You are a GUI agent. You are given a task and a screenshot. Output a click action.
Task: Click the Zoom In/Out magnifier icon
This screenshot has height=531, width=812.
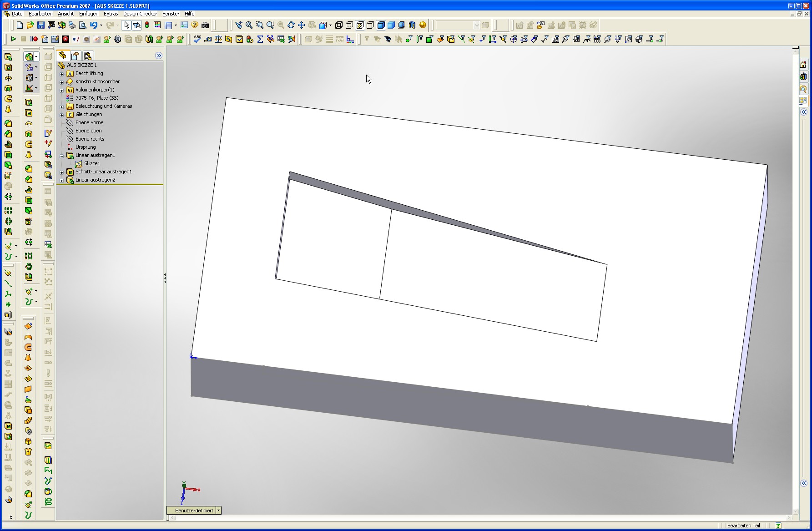tap(270, 25)
